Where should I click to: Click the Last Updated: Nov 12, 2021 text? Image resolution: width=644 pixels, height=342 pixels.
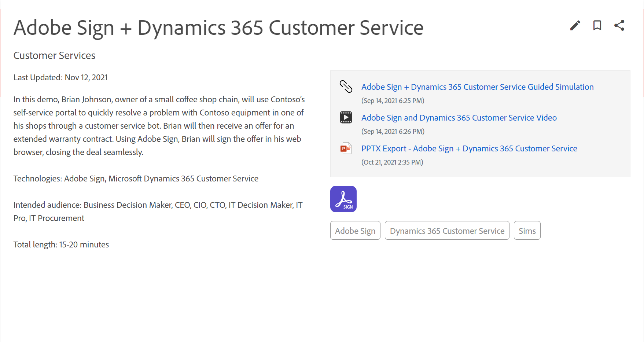point(60,77)
